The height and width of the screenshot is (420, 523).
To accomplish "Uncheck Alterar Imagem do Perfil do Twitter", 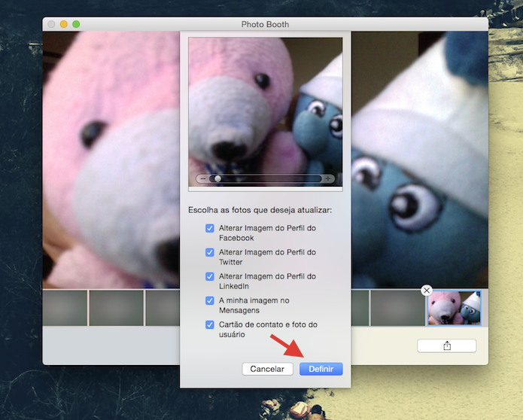I will [210, 252].
